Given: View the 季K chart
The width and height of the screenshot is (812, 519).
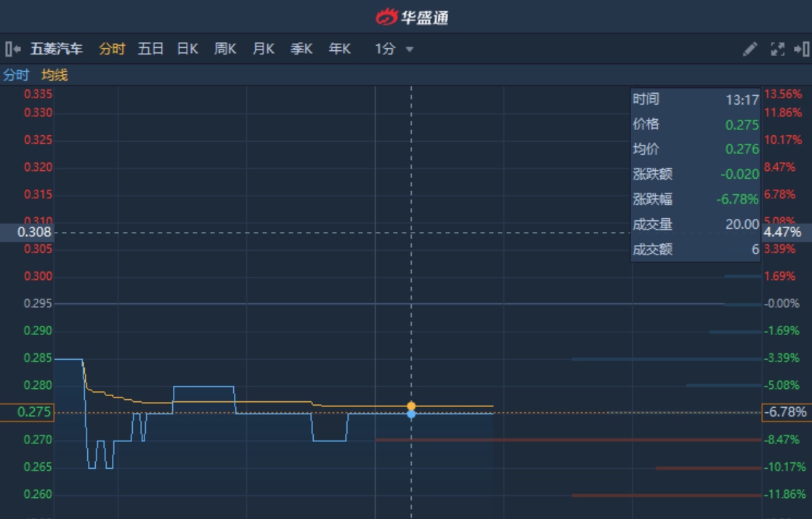Looking at the screenshot, I should (301, 49).
